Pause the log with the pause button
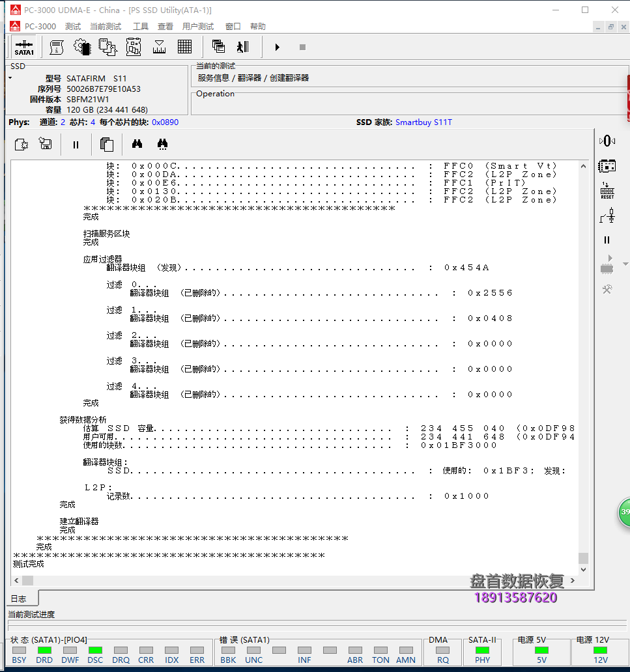This screenshot has width=630, height=672. 76,145
